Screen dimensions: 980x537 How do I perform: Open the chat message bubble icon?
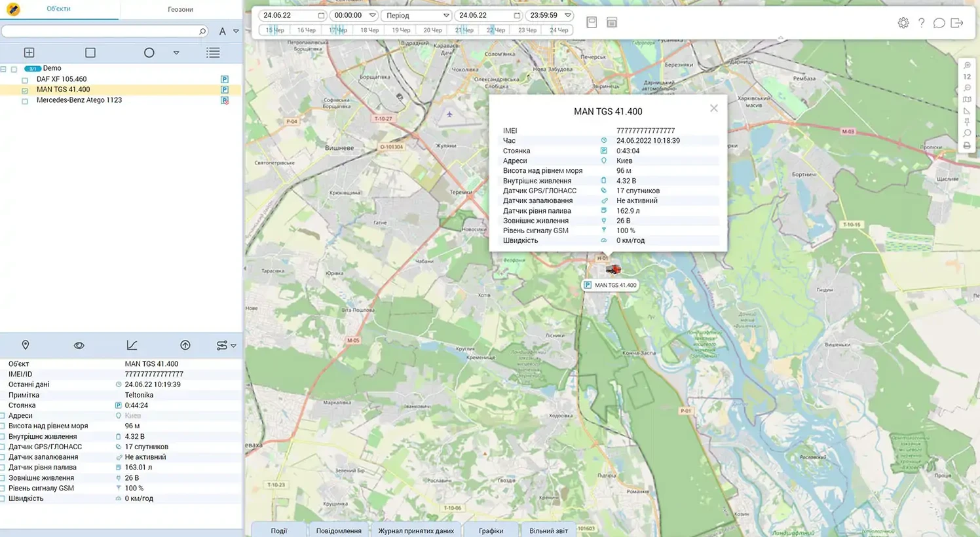939,23
